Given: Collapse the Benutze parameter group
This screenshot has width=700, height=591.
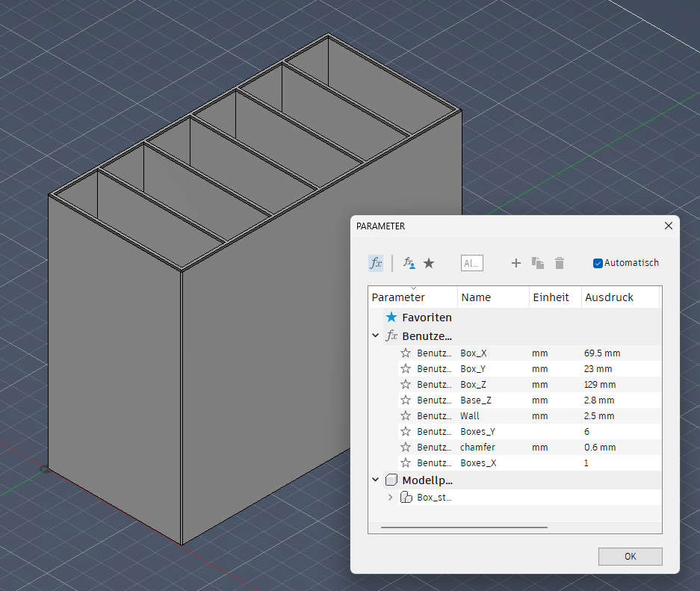Looking at the screenshot, I should (375, 335).
